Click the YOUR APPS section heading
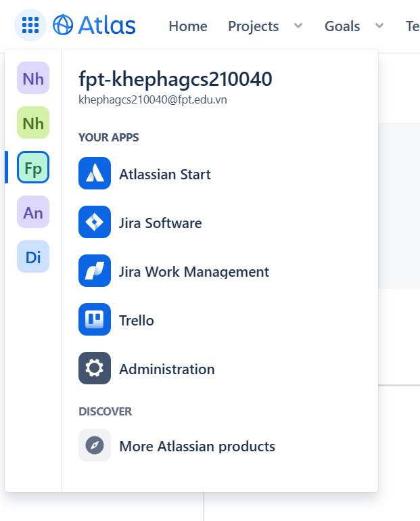Image resolution: width=420 pixels, height=521 pixels. pyautogui.click(x=109, y=137)
